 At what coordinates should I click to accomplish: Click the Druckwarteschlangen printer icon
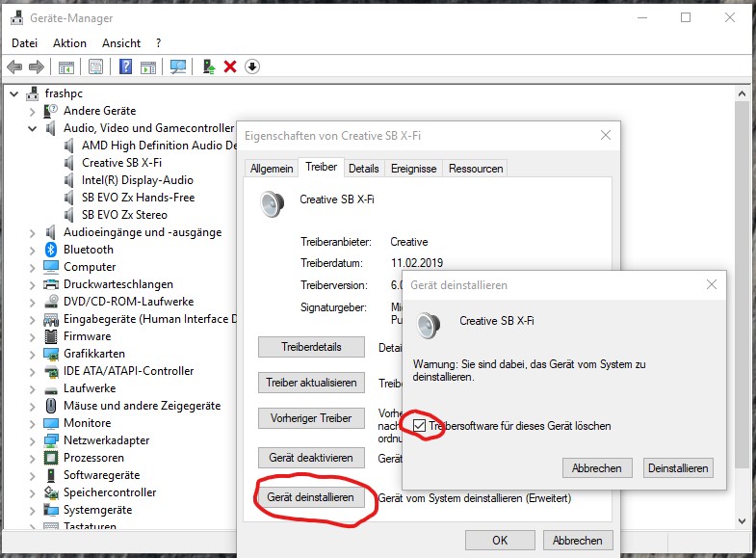point(51,284)
